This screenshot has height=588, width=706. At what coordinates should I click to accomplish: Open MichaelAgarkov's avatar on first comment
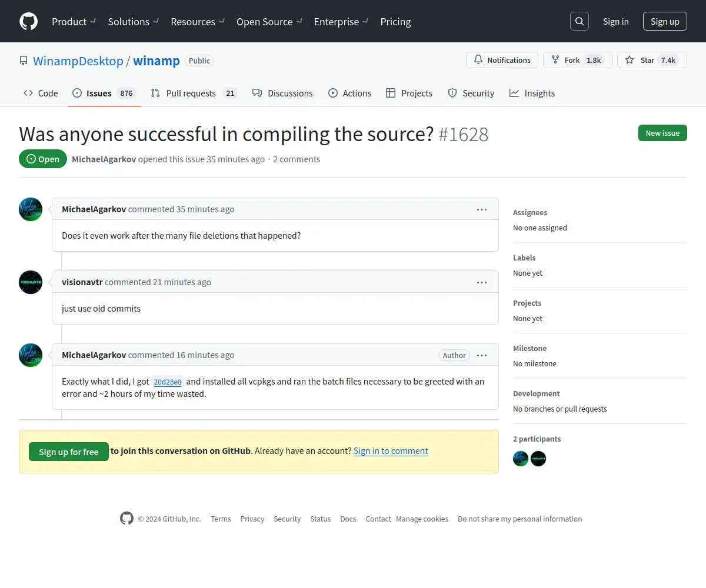tap(31, 209)
